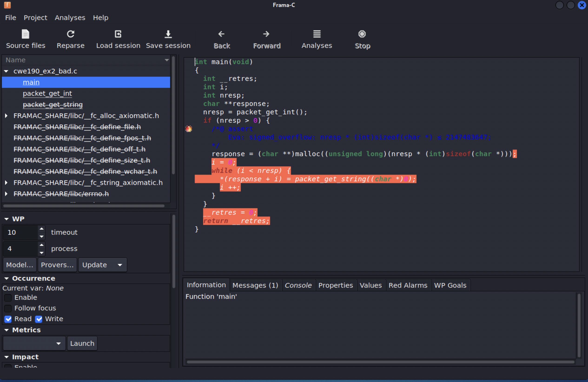This screenshot has height=382, width=588.
Task: Collapse the WP panel section
Action: point(7,219)
